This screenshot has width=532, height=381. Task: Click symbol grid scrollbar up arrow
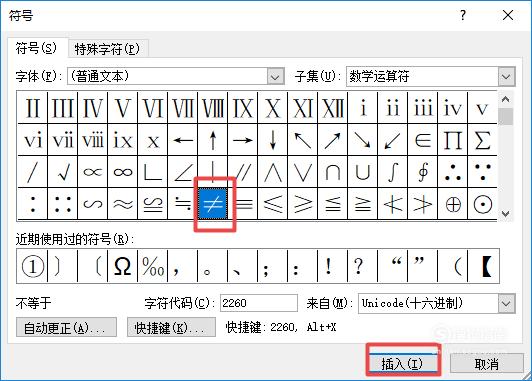(506, 99)
